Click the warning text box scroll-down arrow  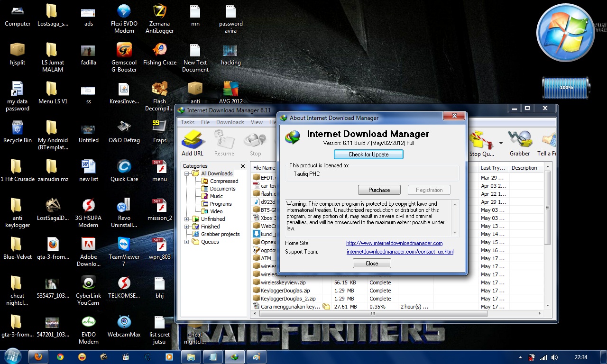point(455,233)
